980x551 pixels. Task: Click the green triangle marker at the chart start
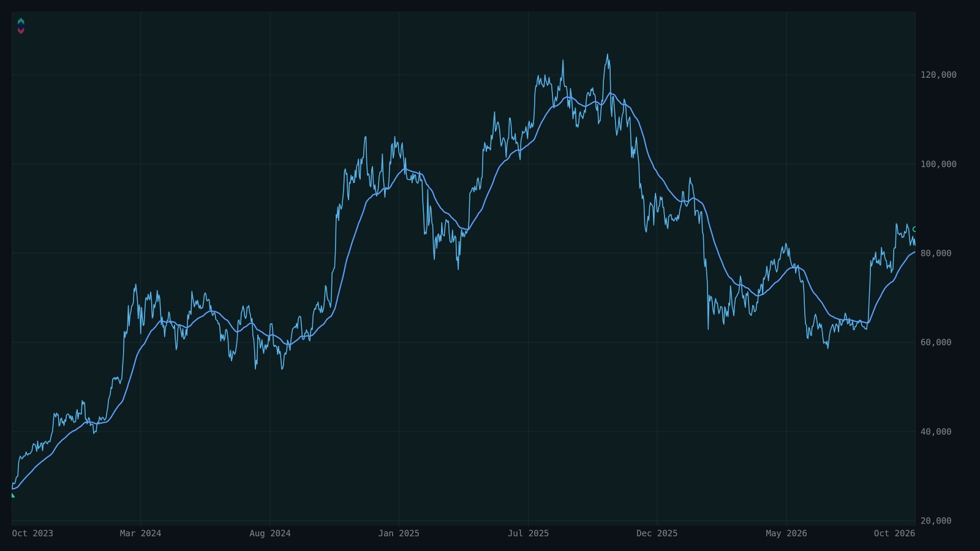click(x=13, y=495)
